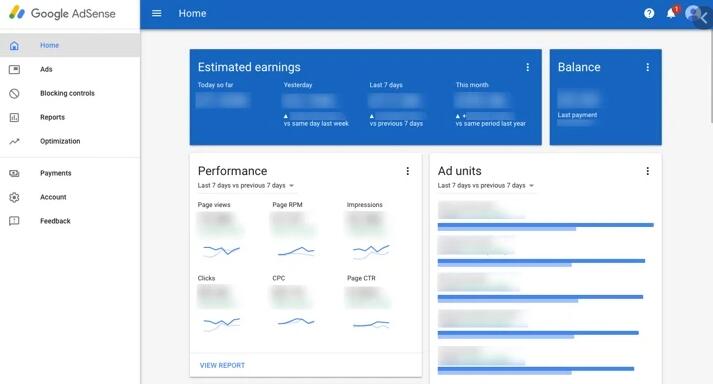
Task: Click 'vs same period last year' text
Action: [x=491, y=124]
